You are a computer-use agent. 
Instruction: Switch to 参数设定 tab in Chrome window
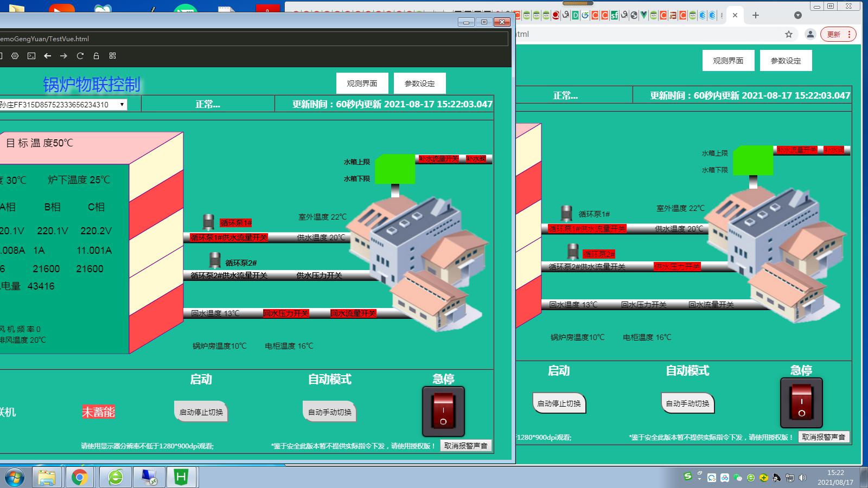tap(786, 61)
